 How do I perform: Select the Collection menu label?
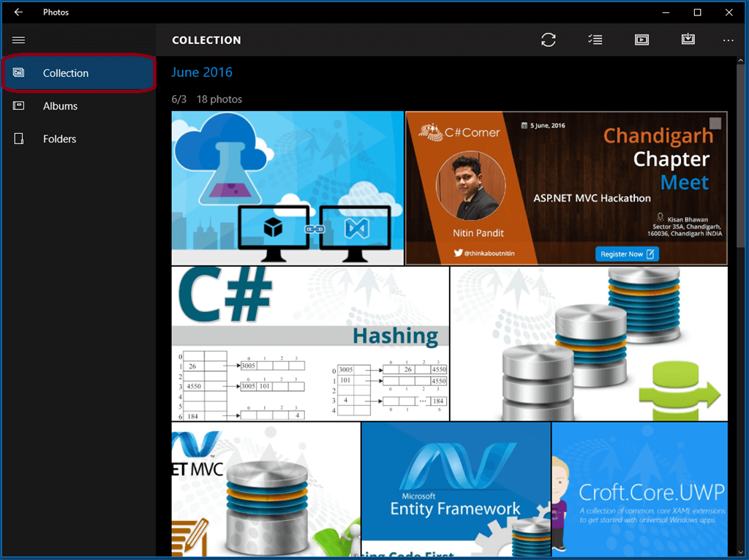point(65,73)
